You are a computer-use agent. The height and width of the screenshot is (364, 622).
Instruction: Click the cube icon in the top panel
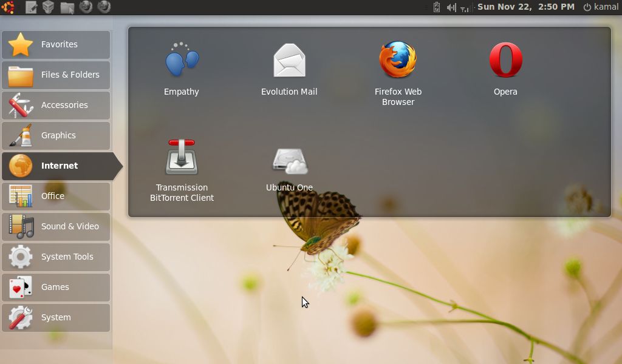pos(49,7)
